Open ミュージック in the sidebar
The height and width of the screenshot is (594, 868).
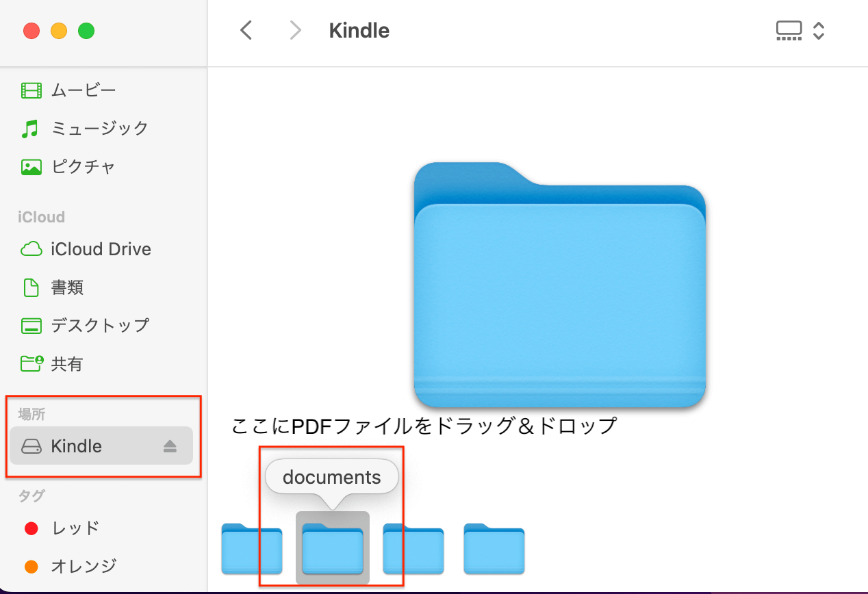coord(84,128)
